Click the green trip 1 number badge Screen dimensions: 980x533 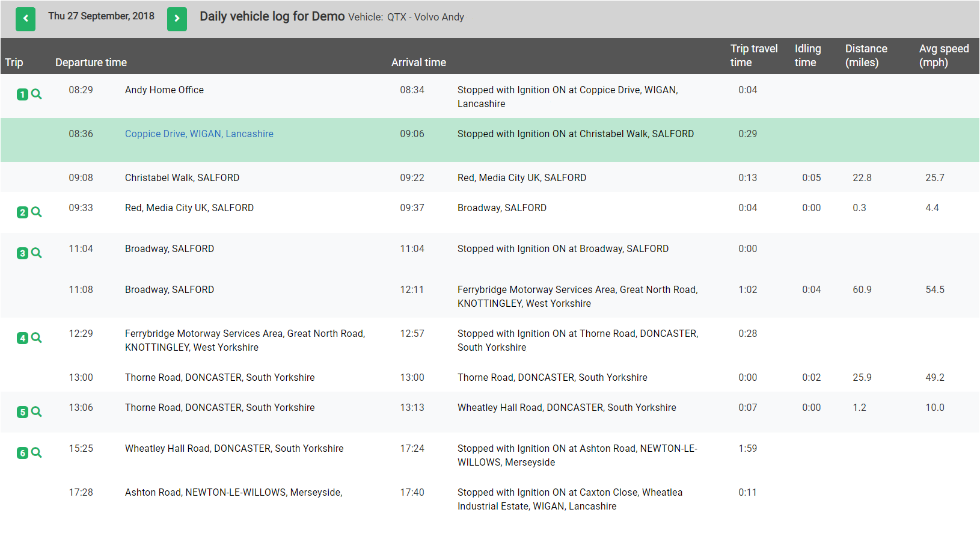tap(22, 94)
